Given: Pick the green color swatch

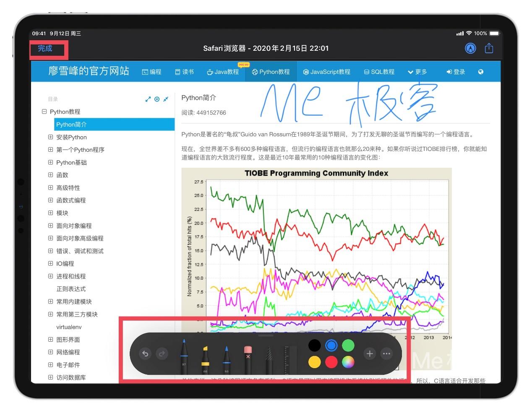Looking at the screenshot, I should (348, 345).
